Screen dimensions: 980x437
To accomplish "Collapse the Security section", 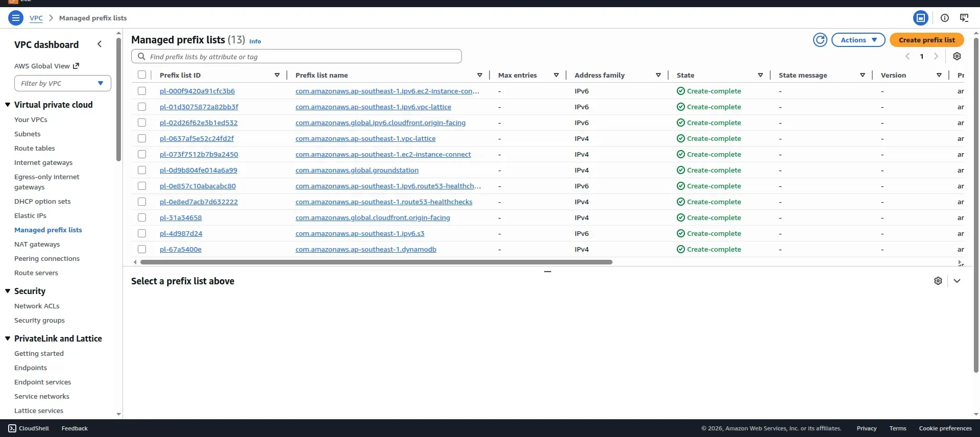I will pyautogui.click(x=8, y=291).
